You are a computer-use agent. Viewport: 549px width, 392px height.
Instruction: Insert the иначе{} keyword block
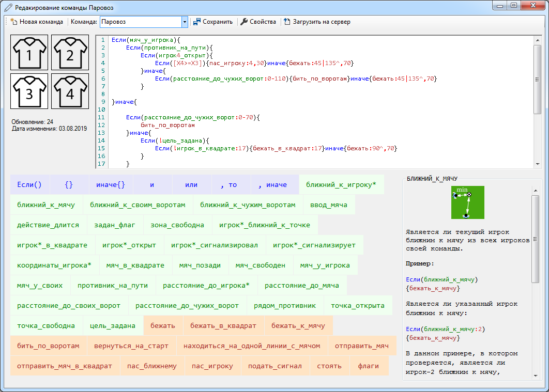point(110,184)
